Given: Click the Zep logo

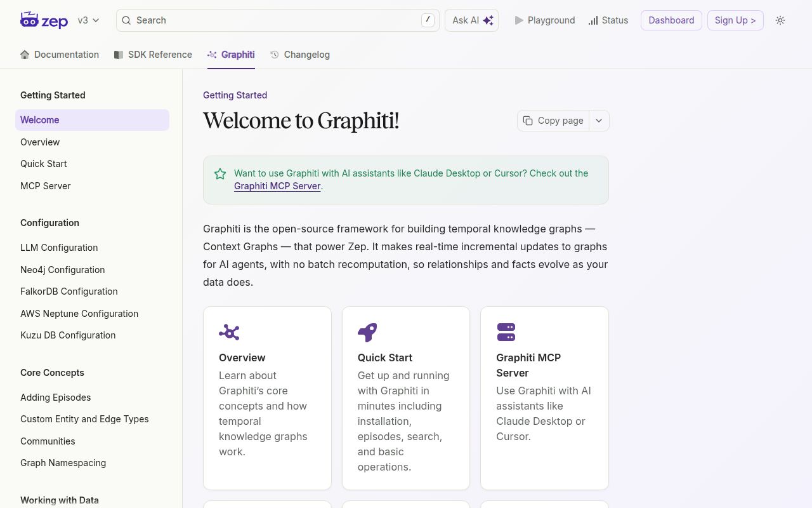Looking at the screenshot, I should tap(44, 20).
